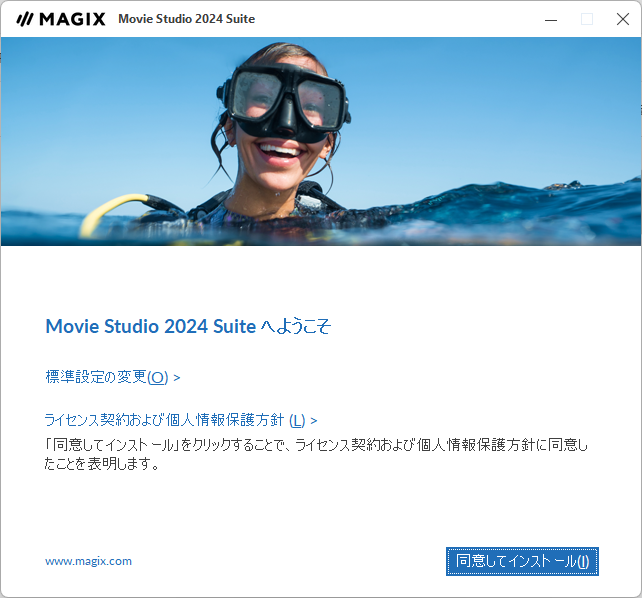Visit the www.magix.com link
The width and height of the screenshot is (642, 598).
click(88, 561)
